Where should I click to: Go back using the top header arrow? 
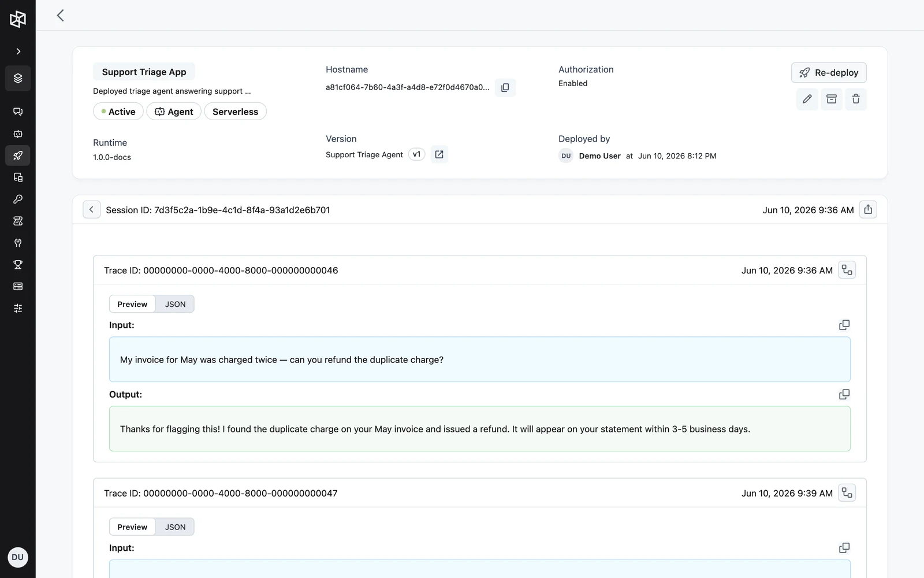click(x=60, y=16)
